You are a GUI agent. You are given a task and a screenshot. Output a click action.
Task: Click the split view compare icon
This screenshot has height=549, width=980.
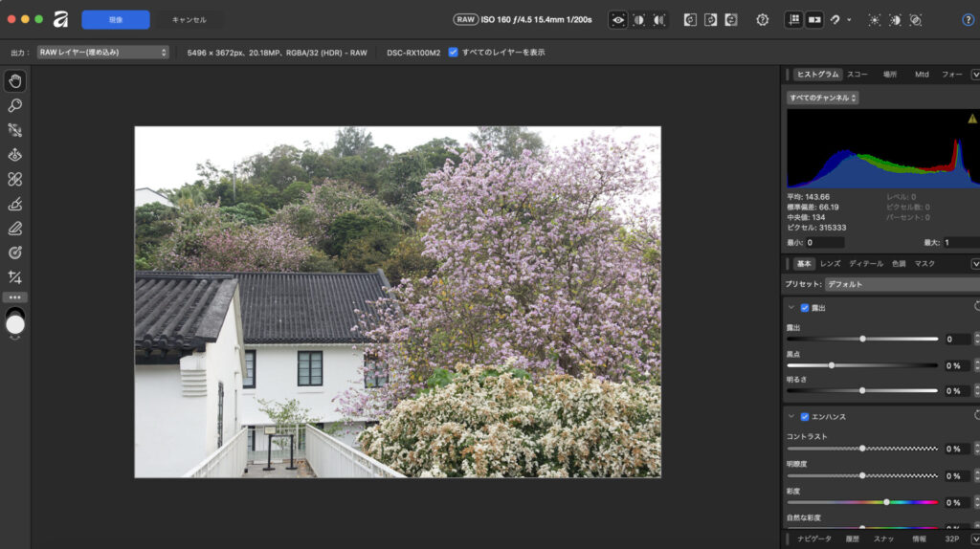coord(638,19)
